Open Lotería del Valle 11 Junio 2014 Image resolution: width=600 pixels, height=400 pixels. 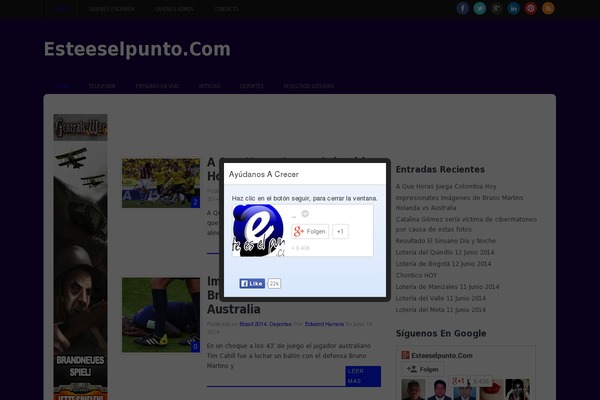440,298
